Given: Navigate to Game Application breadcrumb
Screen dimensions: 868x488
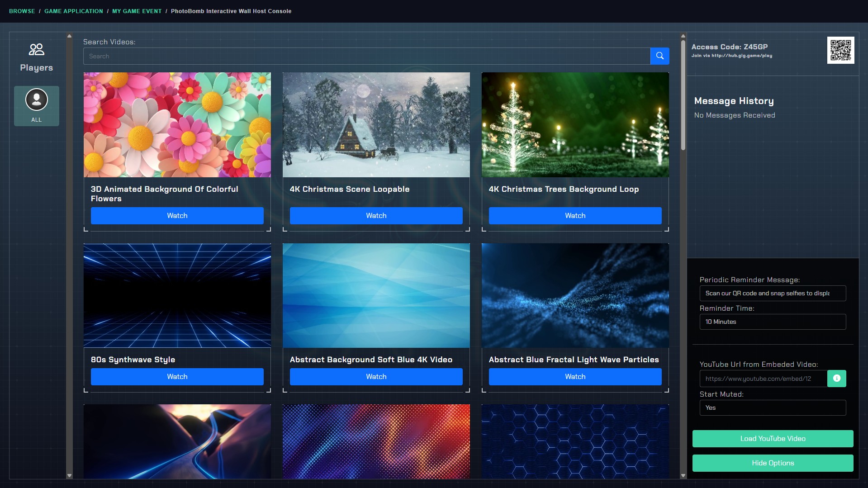Looking at the screenshot, I should [x=73, y=11].
